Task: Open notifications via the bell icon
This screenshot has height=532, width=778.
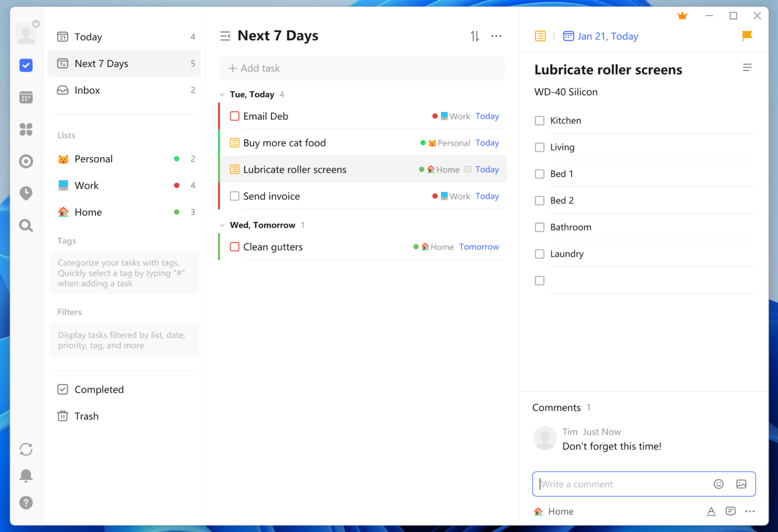Action: (26, 475)
